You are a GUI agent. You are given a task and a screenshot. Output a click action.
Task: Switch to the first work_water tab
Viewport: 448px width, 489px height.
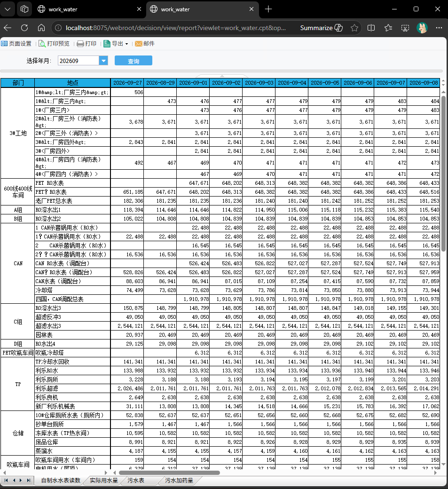point(89,9)
